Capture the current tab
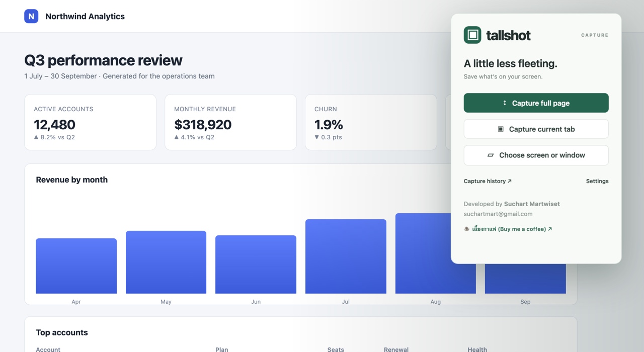This screenshot has height=352, width=644. (x=536, y=129)
